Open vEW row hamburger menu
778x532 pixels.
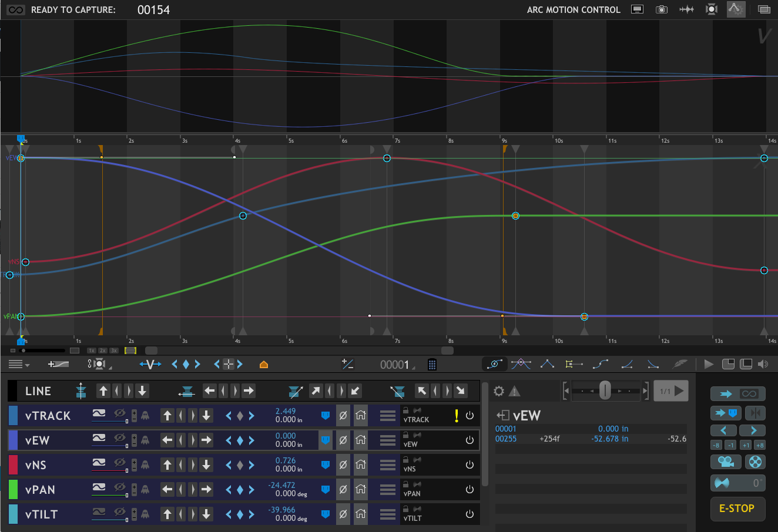tap(388, 440)
